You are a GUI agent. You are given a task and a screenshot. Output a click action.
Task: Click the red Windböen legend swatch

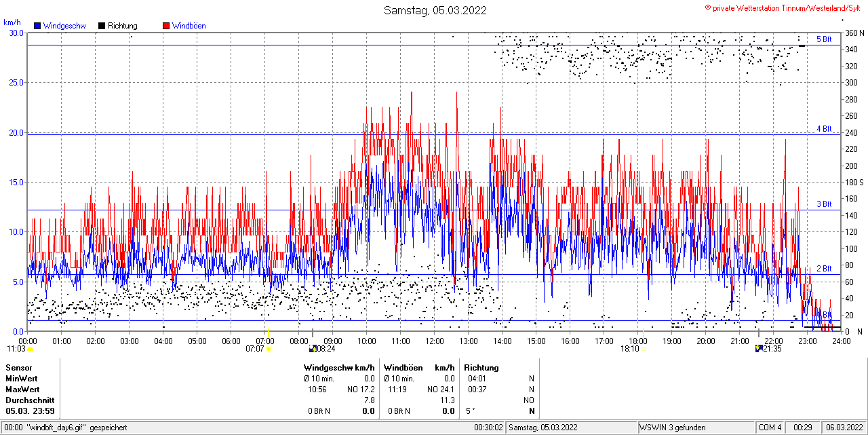[x=166, y=26]
